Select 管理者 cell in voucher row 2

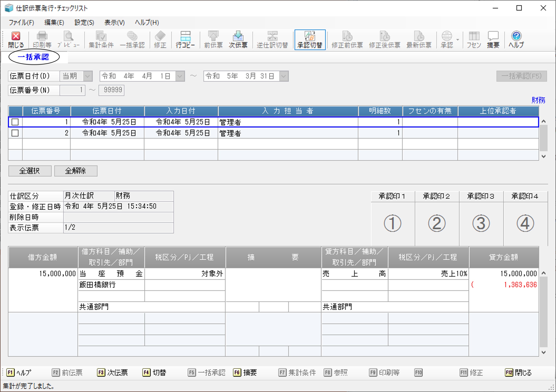pos(288,133)
